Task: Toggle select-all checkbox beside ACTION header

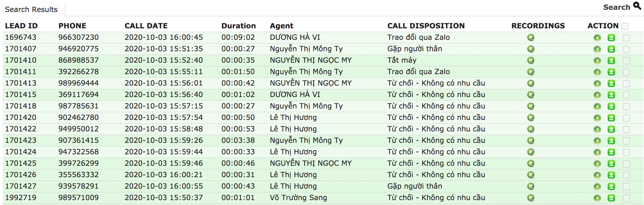Action: [x=625, y=26]
